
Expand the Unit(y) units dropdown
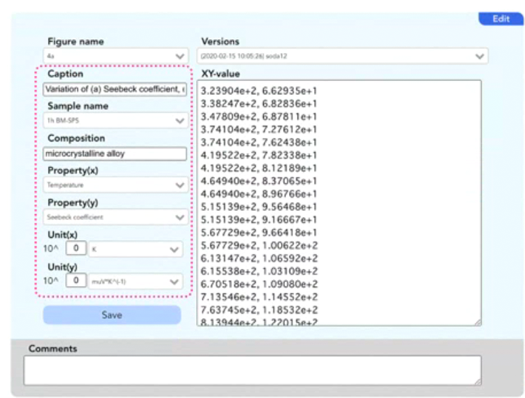coord(135,282)
